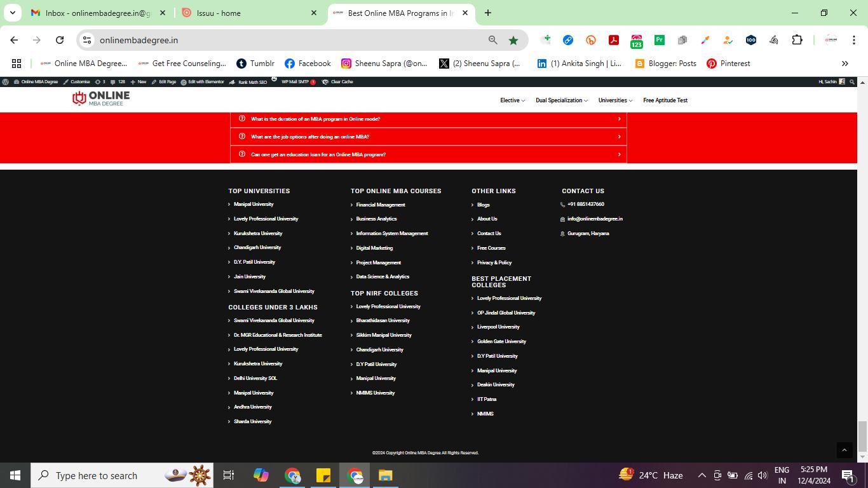Show more bookmarks via double chevron
This screenshot has width=868, height=488.
click(x=845, y=64)
